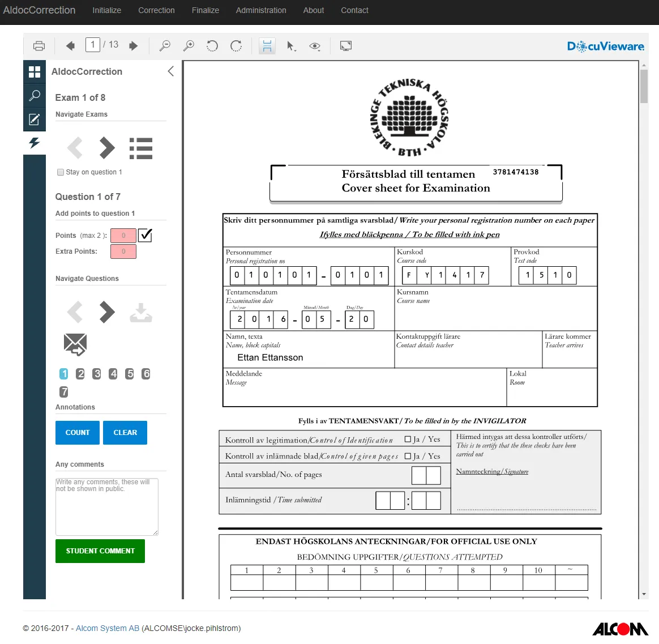Image resolution: width=659 pixels, height=644 pixels.
Task: Click the Ja / Yes identification checkbox
Action: (408, 440)
